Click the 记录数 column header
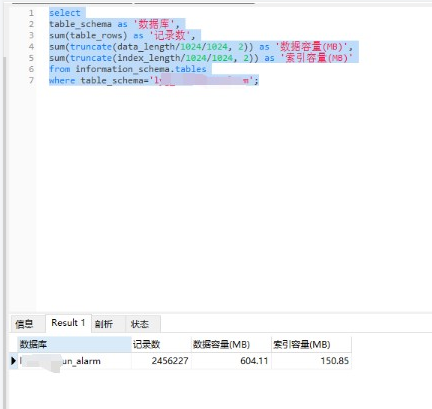 click(161, 344)
